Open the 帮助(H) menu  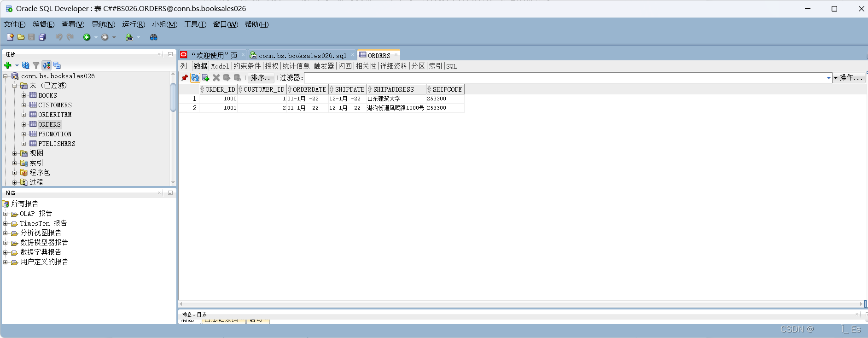click(x=256, y=24)
